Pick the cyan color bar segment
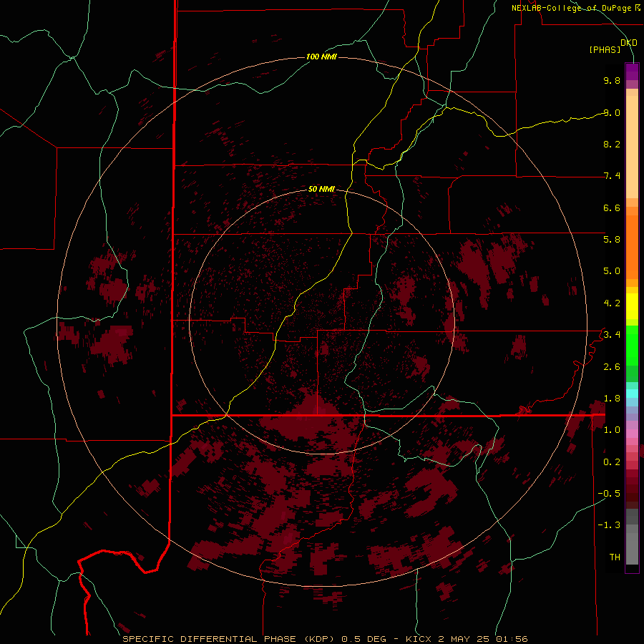Image resolution: width=644 pixels, height=644 pixels. click(x=632, y=394)
